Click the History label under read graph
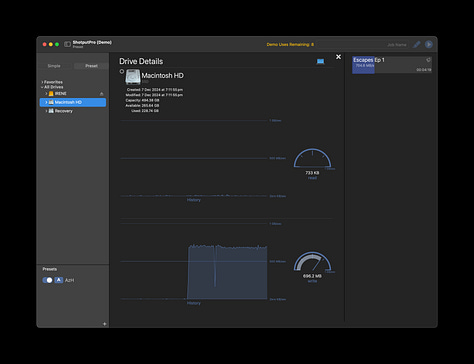 pyautogui.click(x=194, y=200)
